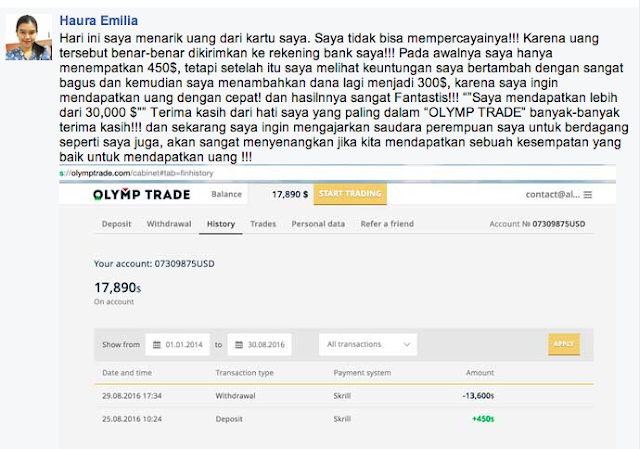Click the end date 30.08.2016 field

point(259,345)
